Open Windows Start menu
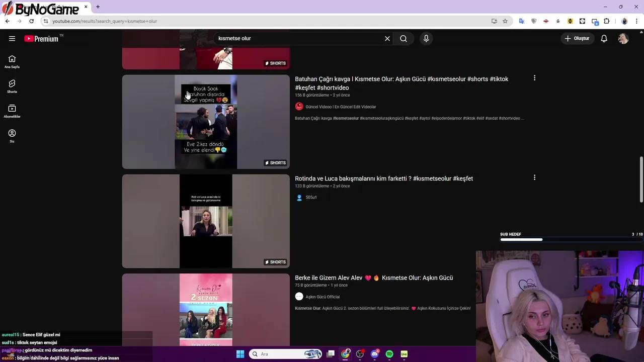Screen dimensions: 644x362 pyautogui.click(x=240, y=354)
